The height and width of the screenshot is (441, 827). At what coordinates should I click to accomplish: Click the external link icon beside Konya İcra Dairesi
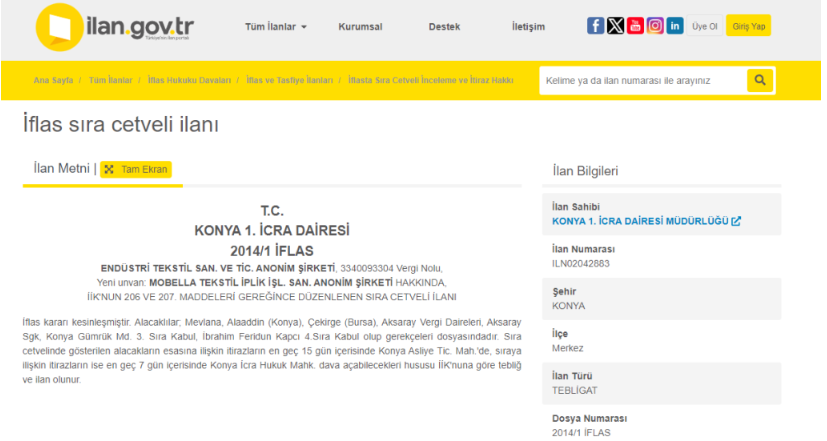coord(736,220)
